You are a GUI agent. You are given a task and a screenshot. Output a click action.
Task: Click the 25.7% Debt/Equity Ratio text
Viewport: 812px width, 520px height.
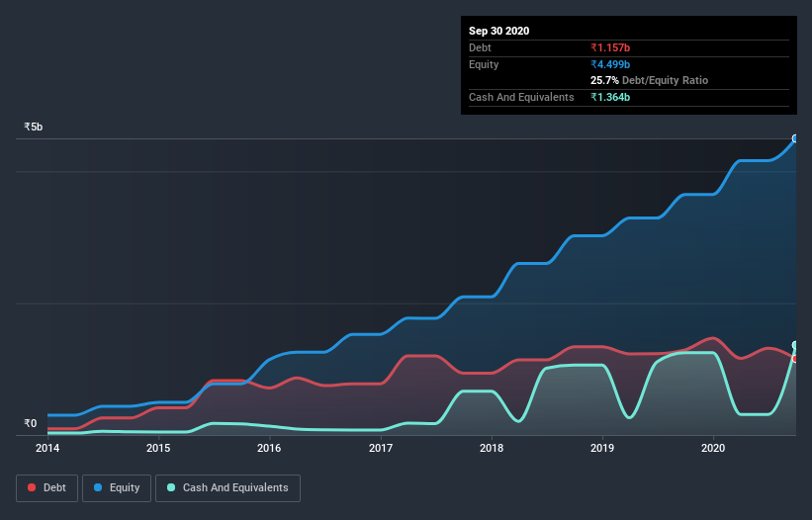tap(650, 80)
